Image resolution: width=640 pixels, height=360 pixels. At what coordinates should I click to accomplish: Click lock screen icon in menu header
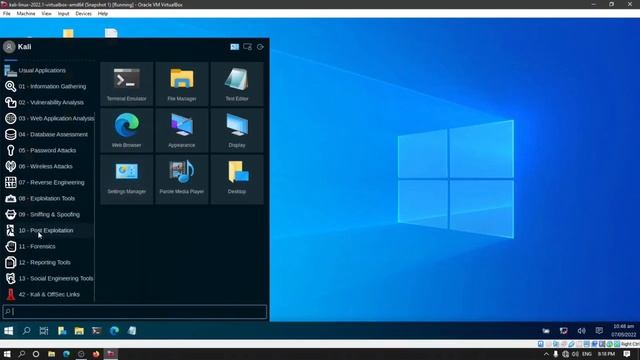tap(247, 47)
